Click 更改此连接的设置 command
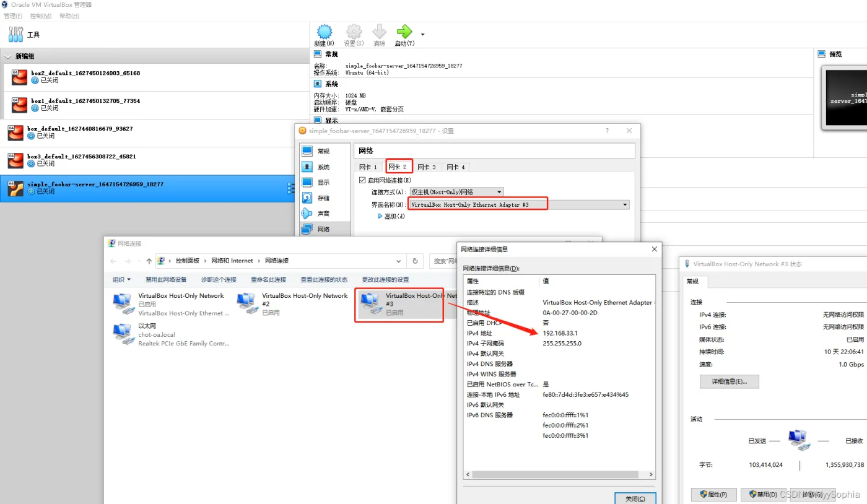Image resolution: width=867 pixels, height=504 pixels. point(385,279)
